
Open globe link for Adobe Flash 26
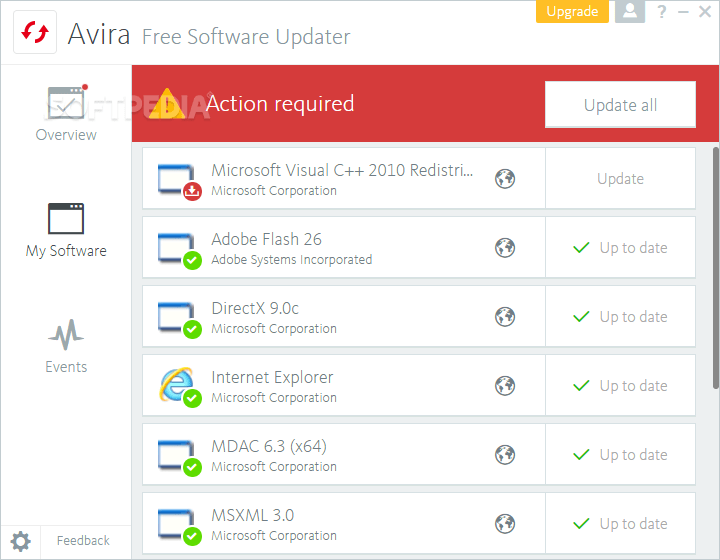point(505,248)
